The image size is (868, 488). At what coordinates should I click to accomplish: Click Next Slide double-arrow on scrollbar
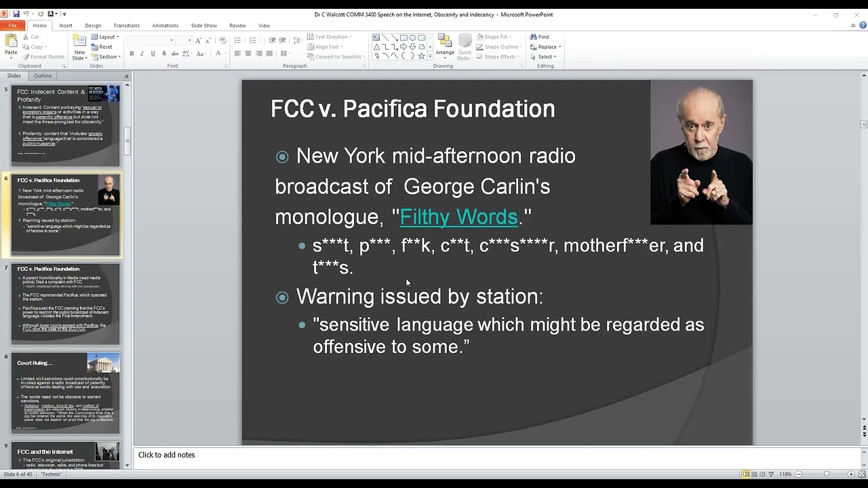864,434
